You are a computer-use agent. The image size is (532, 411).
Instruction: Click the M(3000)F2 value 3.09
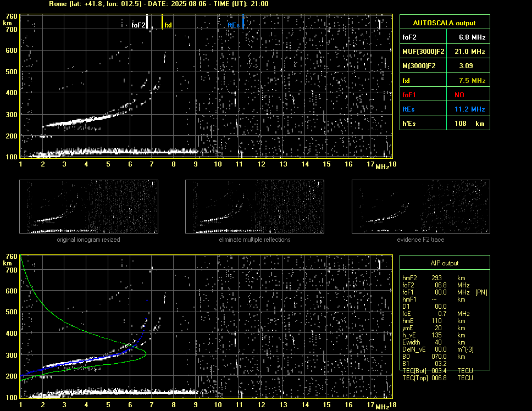466,66
